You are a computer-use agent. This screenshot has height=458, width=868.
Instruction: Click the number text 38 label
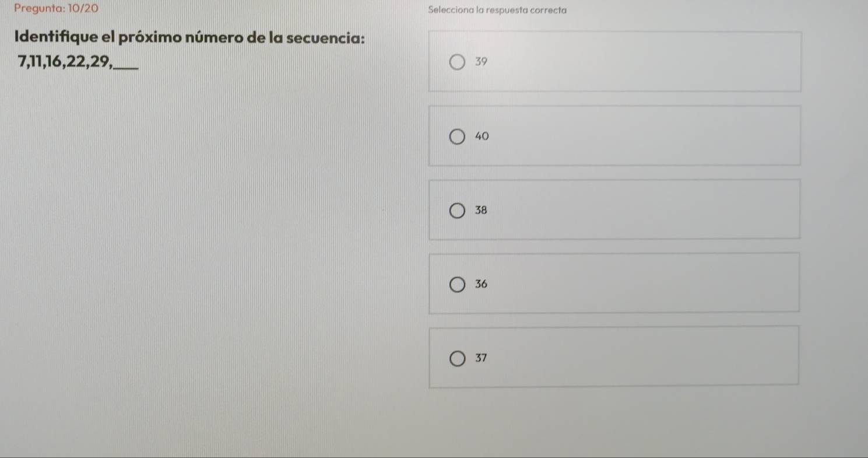pos(481,210)
